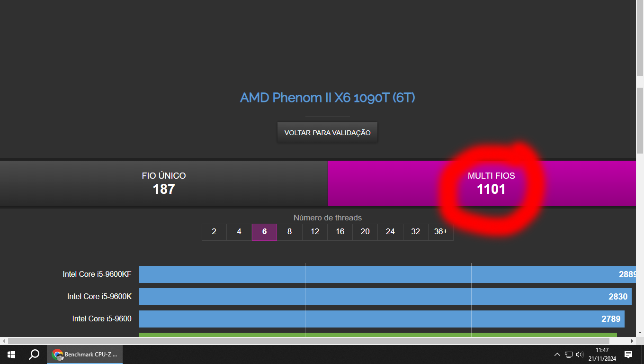Click the vertical scrollbar down arrow

(640, 333)
